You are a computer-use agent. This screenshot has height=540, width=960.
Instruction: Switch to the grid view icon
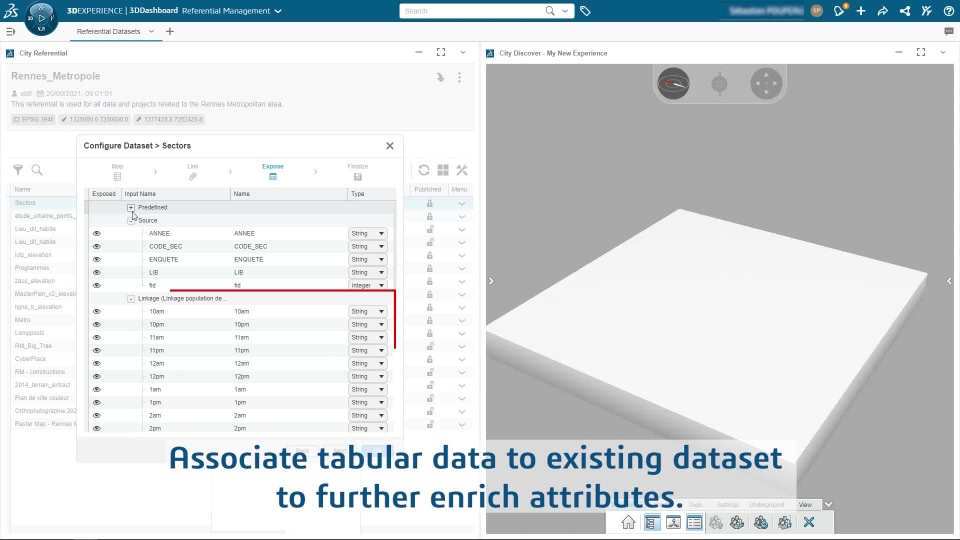point(443,170)
